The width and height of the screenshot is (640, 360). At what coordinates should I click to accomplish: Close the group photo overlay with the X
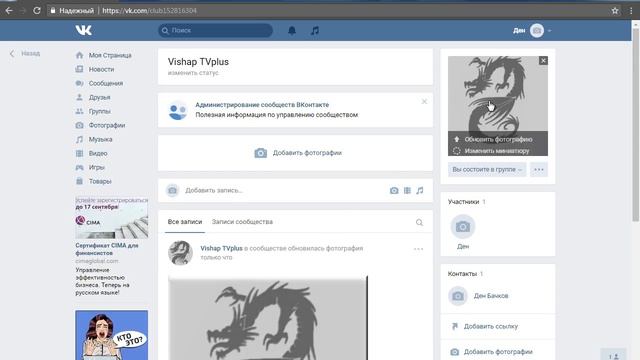pyautogui.click(x=543, y=61)
